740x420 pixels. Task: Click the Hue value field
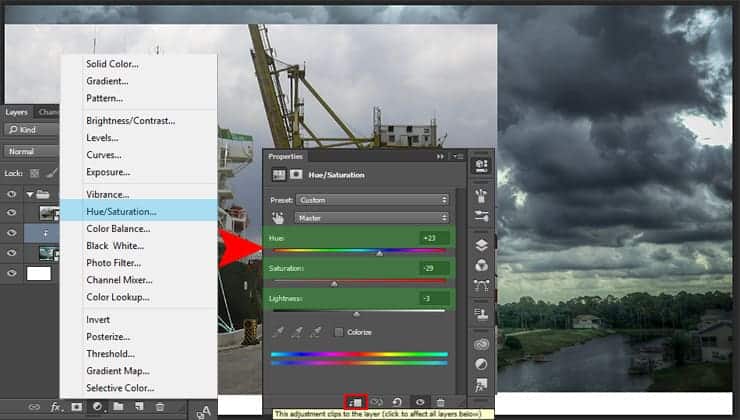(434, 238)
